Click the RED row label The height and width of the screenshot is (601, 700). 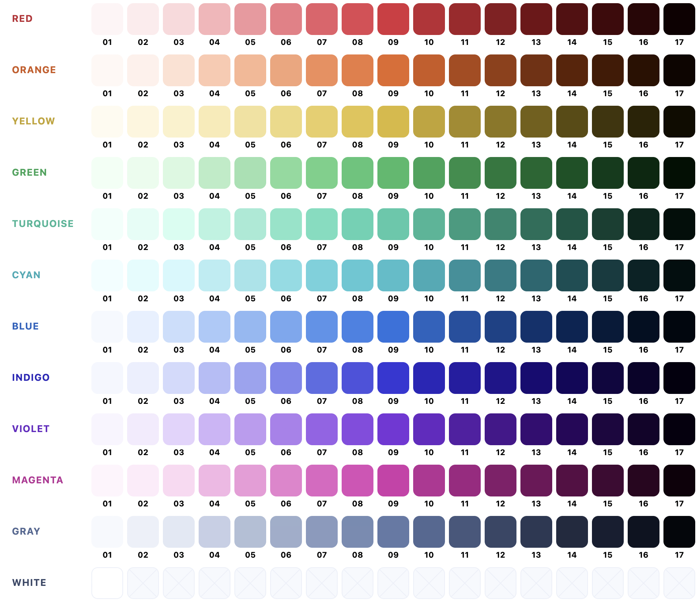tap(22, 19)
